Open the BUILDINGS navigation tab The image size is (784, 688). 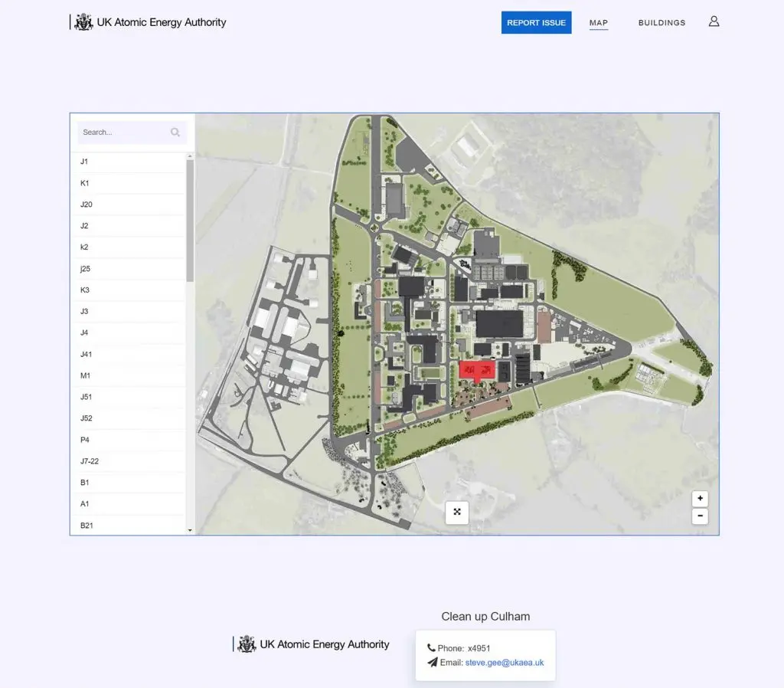point(661,23)
